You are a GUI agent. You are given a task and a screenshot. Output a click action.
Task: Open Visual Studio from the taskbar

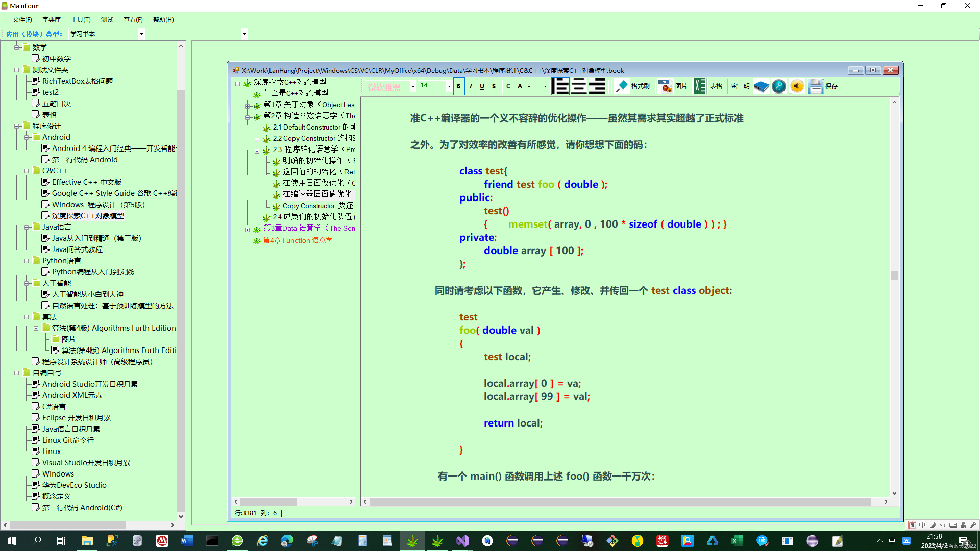click(x=462, y=540)
